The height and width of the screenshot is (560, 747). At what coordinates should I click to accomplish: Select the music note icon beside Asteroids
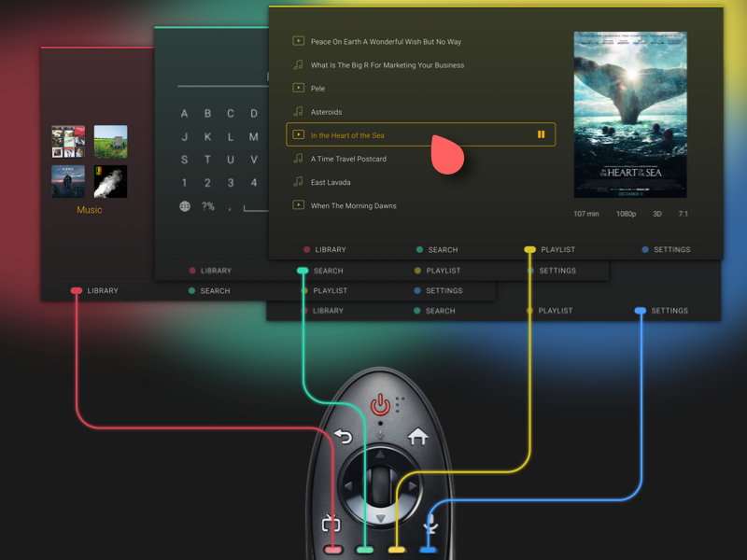click(296, 111)
